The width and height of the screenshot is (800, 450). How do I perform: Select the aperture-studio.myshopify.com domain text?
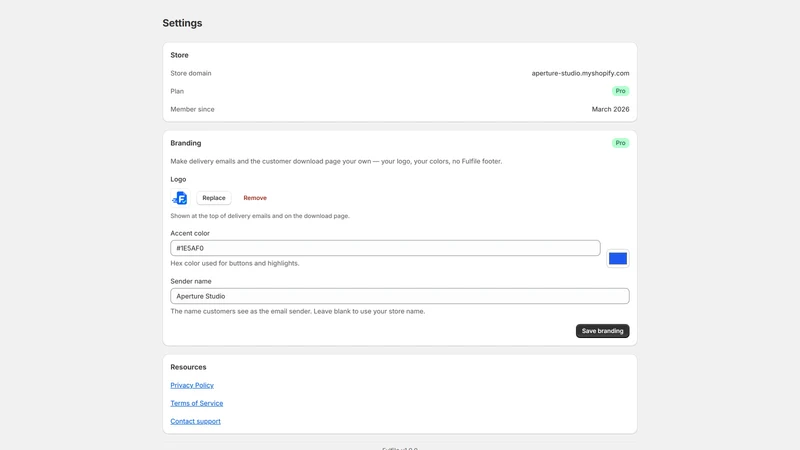[x=580, y=73]
